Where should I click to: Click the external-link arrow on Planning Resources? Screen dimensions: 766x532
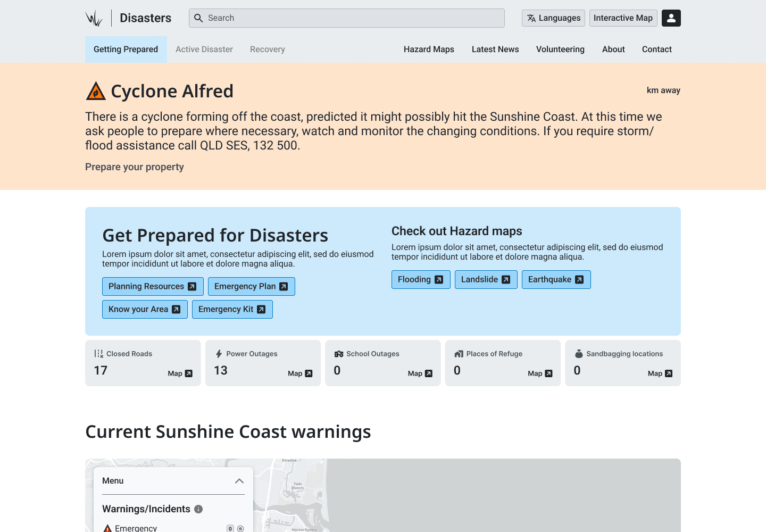192,286
